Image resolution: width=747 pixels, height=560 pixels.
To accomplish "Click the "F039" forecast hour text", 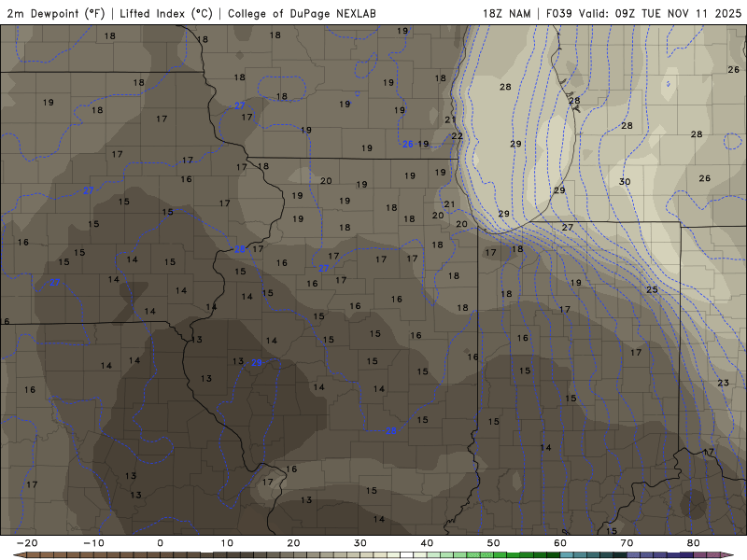I will pos(558,13).
